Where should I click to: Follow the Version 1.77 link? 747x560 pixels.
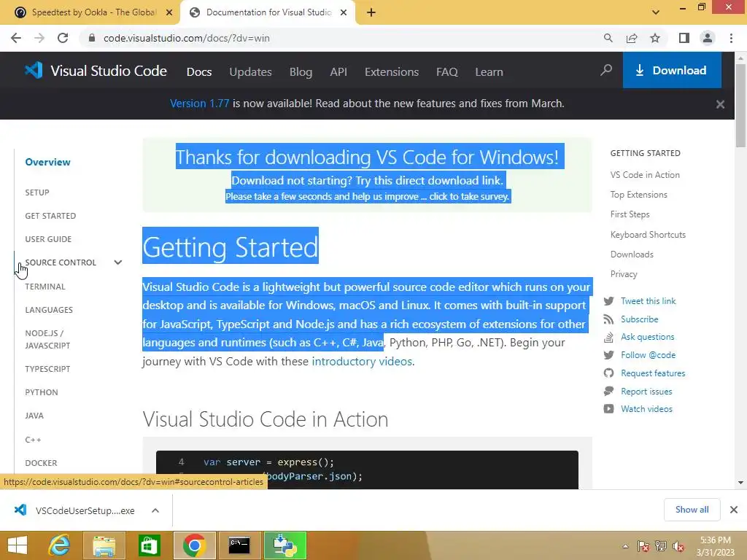tap(200, 104)
